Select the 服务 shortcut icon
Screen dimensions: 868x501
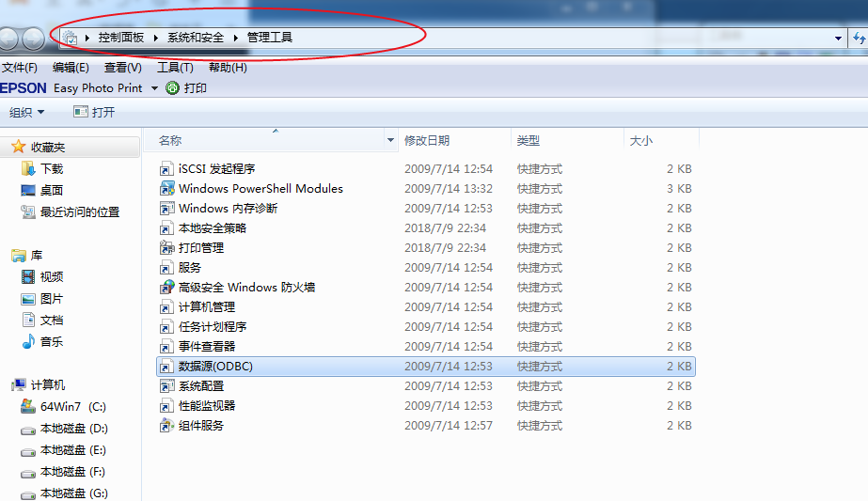(166, 268)
